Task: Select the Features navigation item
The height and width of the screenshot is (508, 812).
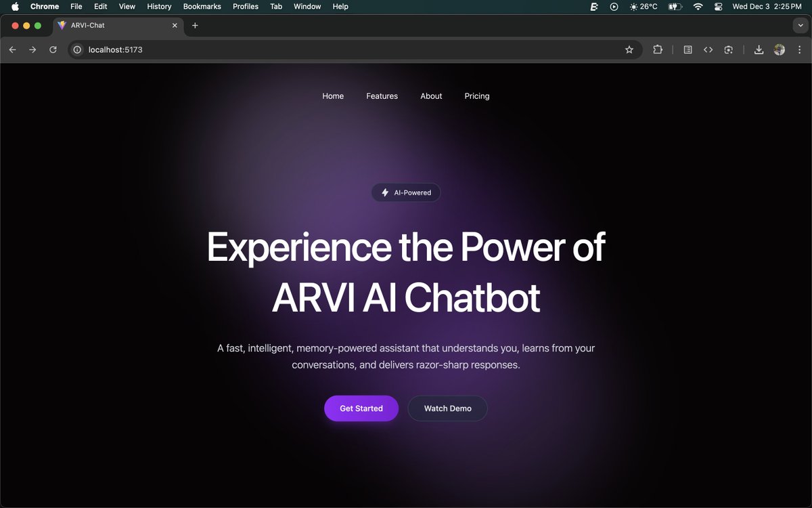Action: (x=382, y=96)
